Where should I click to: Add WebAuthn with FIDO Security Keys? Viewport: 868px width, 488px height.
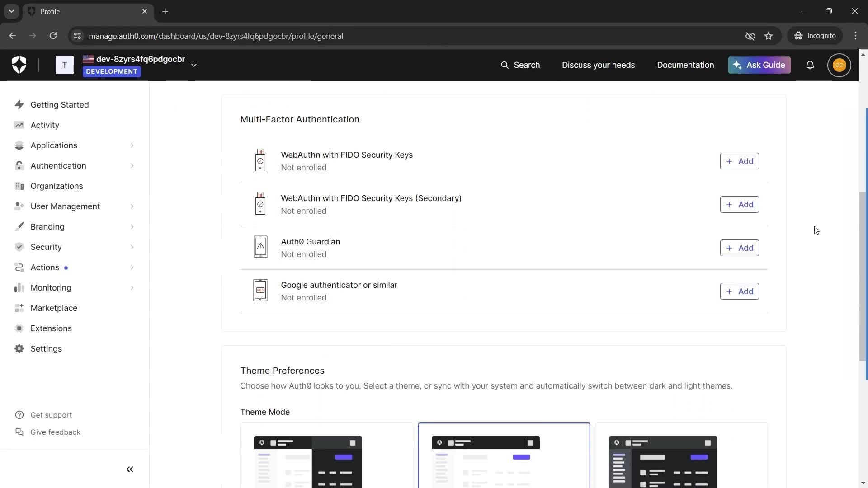(x=739, y=161)
